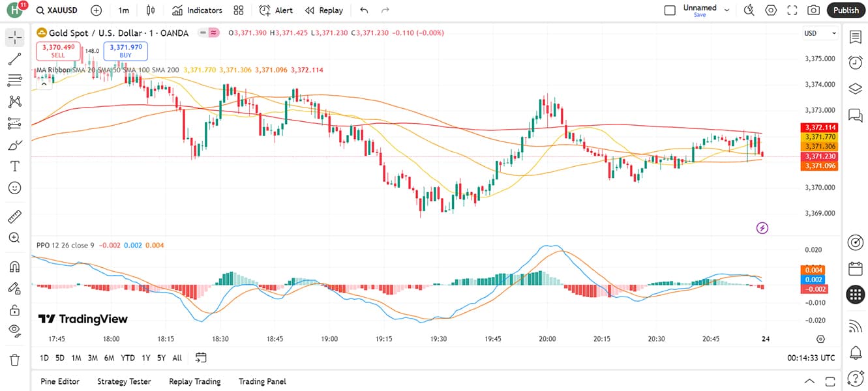Image resolution: width=868 pixels, height=391 pixels.
Task: Expand the Unnamed layout dropdown arrow
Action: [727, 10]
